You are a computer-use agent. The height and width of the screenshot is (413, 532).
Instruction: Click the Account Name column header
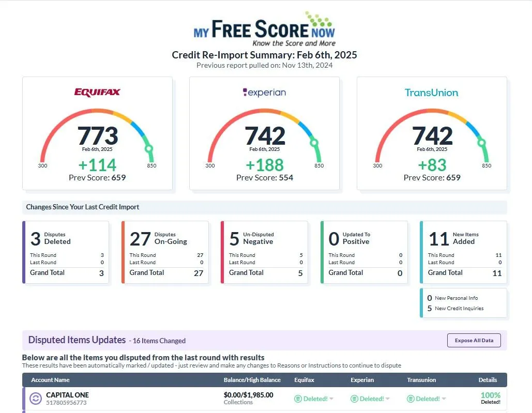point(50,380)
